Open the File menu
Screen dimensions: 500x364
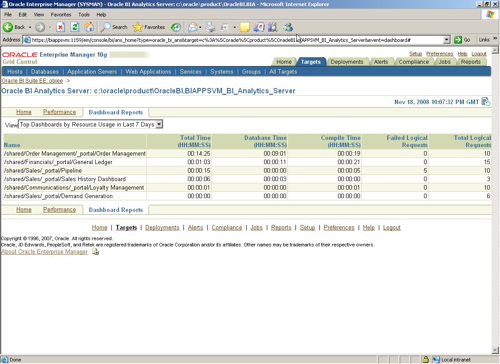click(x=8, y=15)
